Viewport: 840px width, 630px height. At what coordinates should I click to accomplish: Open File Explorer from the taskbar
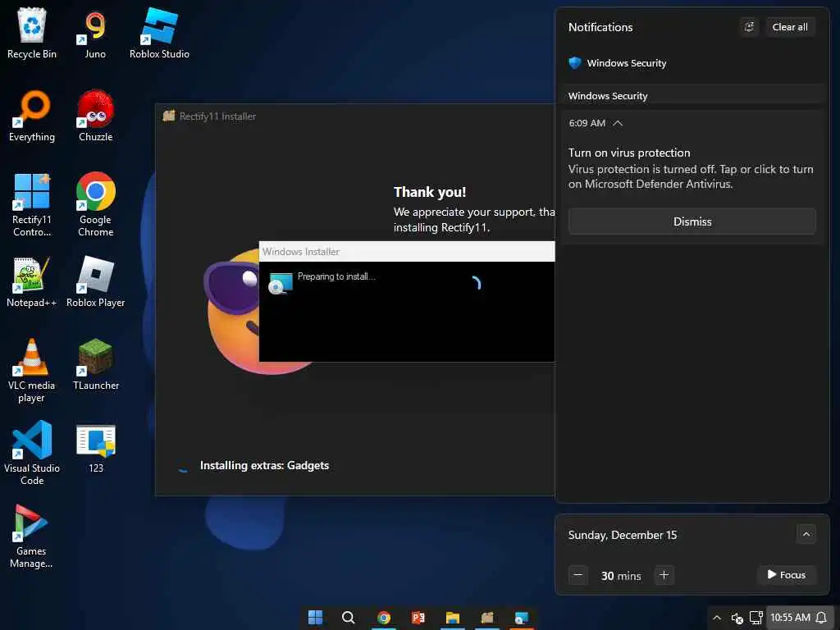tap(453, 617)
